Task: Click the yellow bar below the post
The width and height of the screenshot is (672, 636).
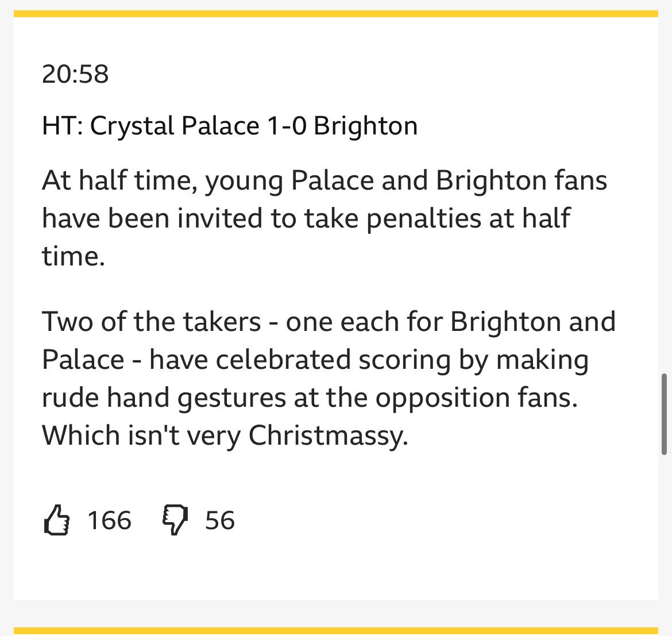Action: pos(336,631)
